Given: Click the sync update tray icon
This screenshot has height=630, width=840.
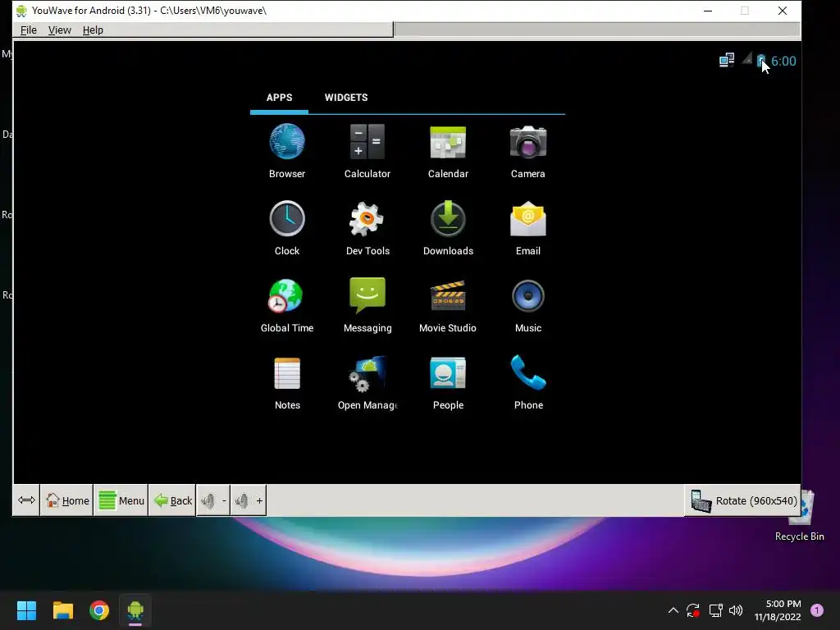Looking at the screenshot, I should [693, 609].
